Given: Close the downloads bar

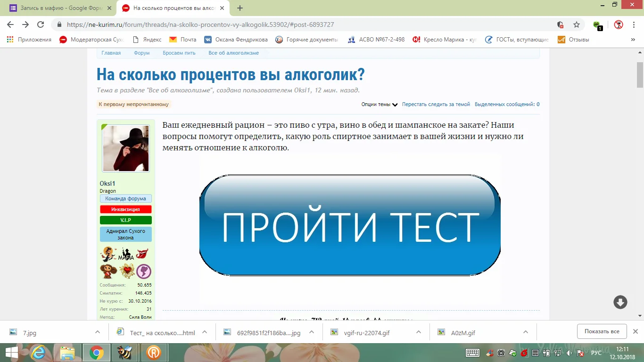Looking at the screenshot, I should pyautogui.click(x=635, y=331).
